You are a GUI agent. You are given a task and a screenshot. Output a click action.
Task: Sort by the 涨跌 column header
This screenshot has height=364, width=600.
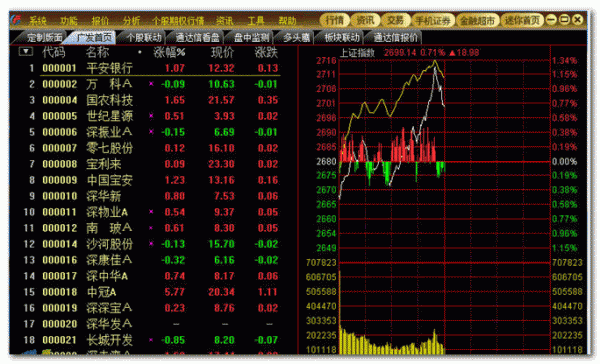266,52
